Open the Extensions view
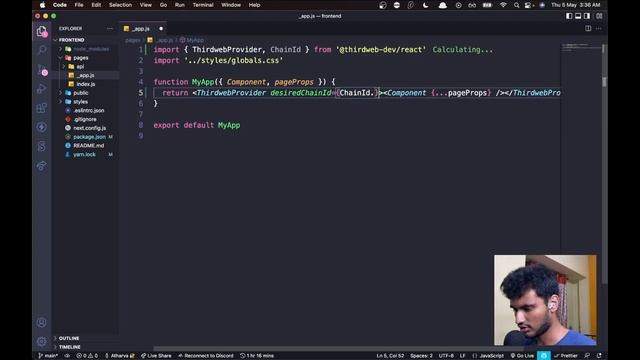Screen dimensions: 640x360 [x=41, y=108]
